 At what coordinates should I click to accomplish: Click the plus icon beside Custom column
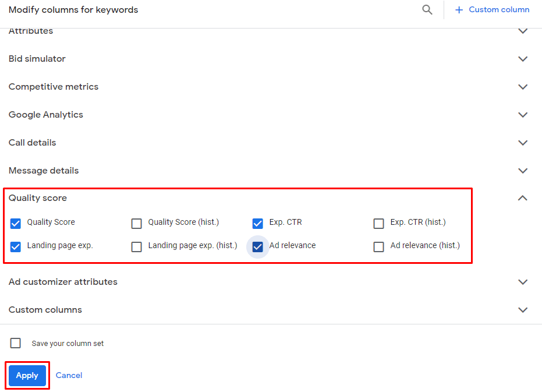tap(459, 10)
